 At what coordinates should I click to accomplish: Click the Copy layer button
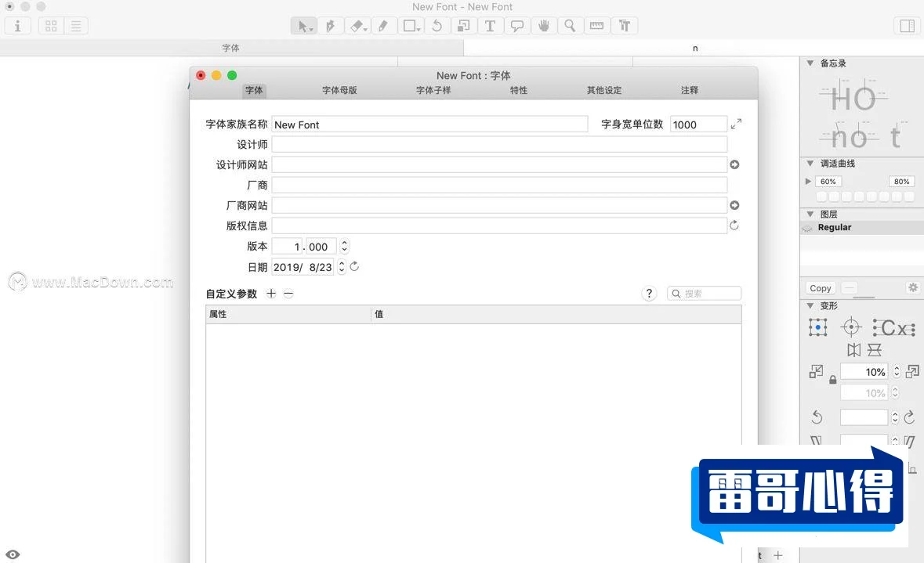tap(821, 288)
